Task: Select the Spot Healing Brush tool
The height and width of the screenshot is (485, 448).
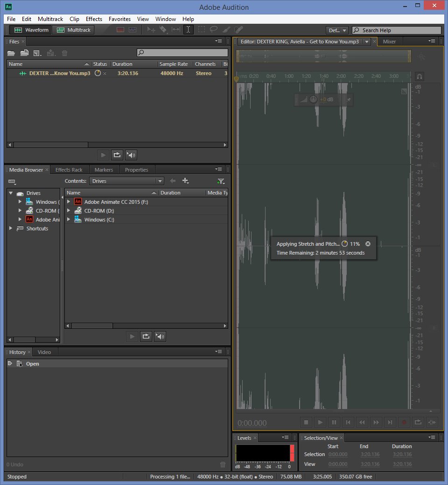Action: tap(238, 30)
